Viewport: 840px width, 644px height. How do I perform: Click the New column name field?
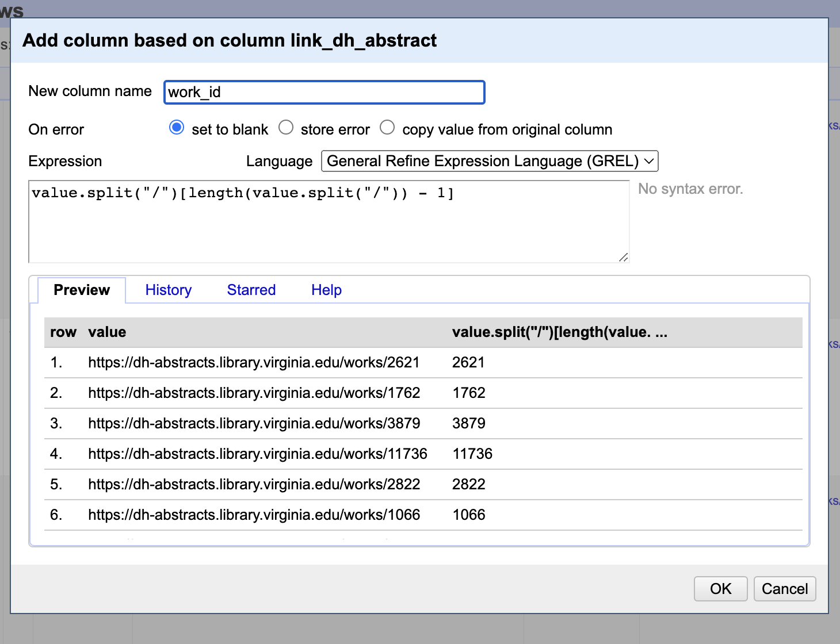pyautogui.click(x=324, y=92)
